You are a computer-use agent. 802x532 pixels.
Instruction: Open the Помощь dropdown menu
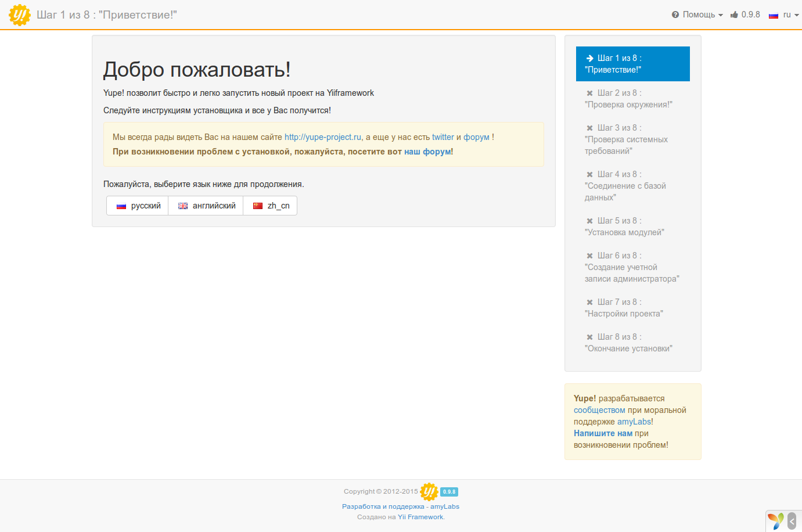pyautogui.click(x=697, y=15)
